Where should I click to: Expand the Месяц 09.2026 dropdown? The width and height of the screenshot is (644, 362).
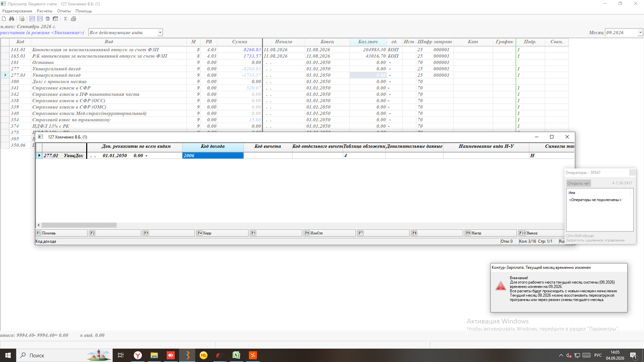tap(640, 33)
